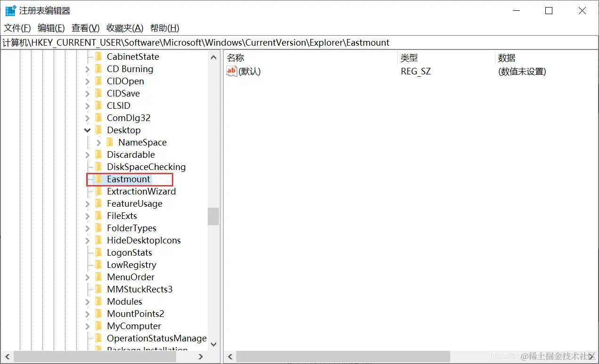
Task: Open the 文件(F) menu
Action: (17, 28)
